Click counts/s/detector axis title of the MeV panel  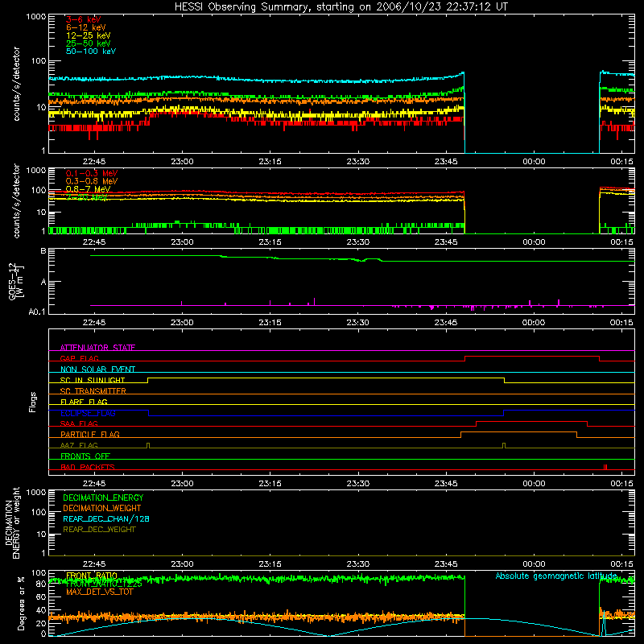16,200
